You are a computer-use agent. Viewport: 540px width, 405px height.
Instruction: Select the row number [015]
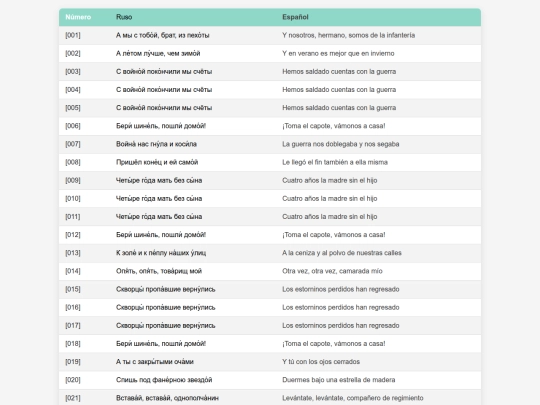(x=73, y=289)
